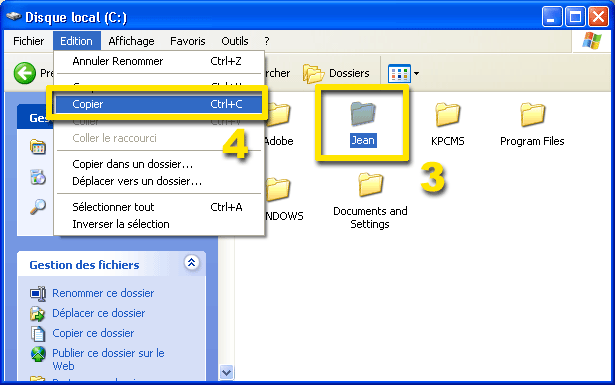Click the add/remove programs disc icon
This screenshot has width=615, height=385.
(x=38, y=177)
